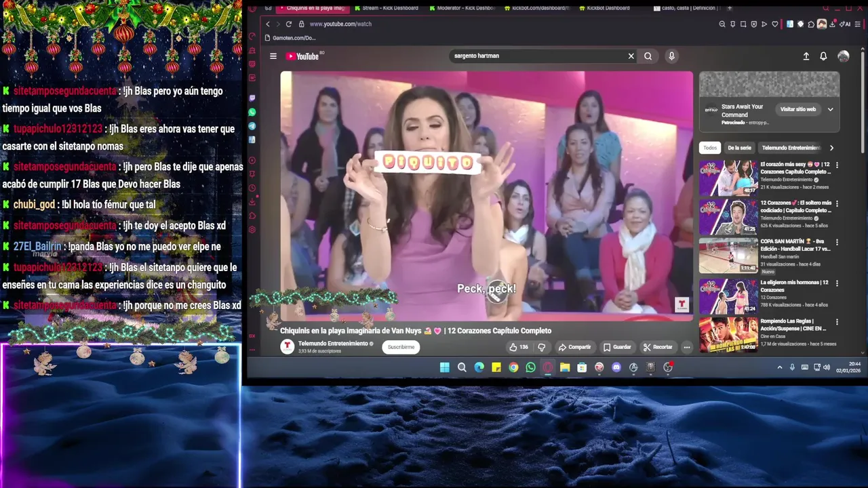The width and height of the screenshot is (868, 488).
Task: Open taskbar Search magnifier
Action: point(462,367)
